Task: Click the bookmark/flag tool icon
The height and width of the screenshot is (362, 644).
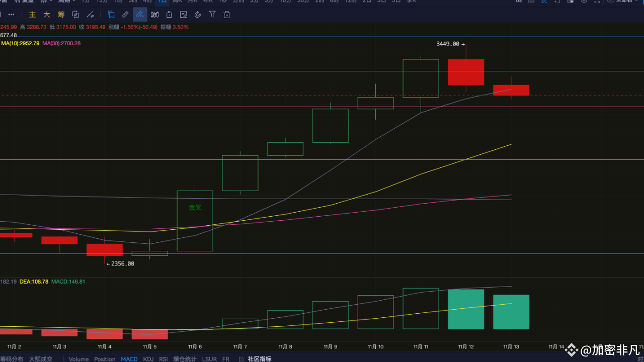Action: [111, 15]
